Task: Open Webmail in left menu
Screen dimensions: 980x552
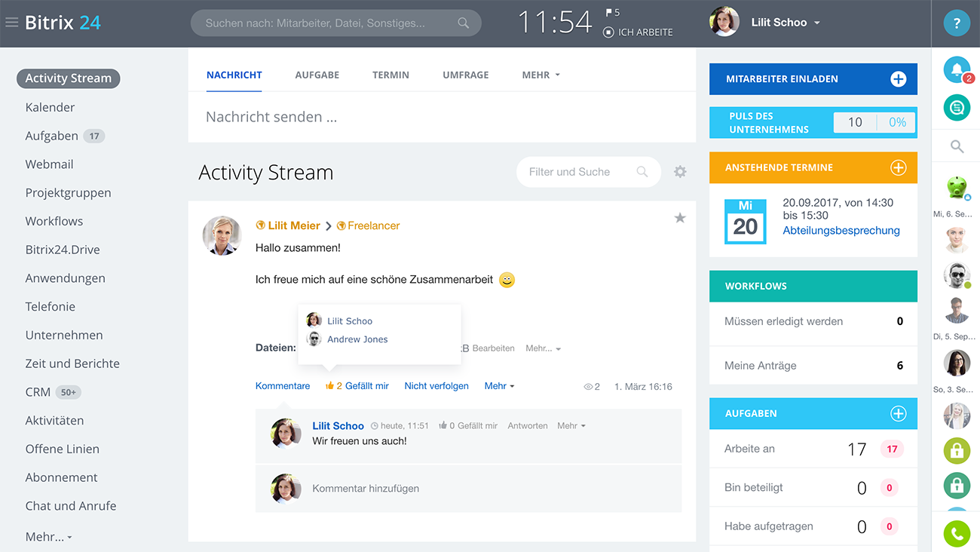Action: tap(49, 164)
